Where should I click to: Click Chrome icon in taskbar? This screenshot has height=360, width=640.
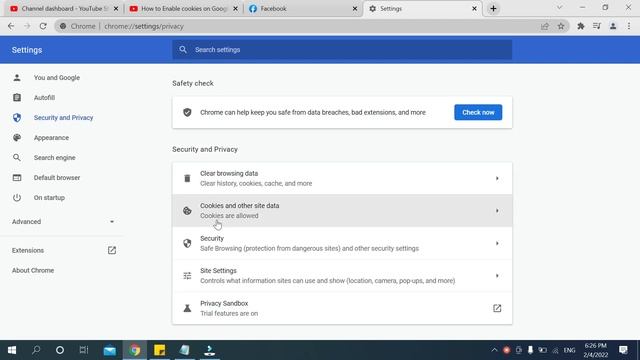click(135, 350)
